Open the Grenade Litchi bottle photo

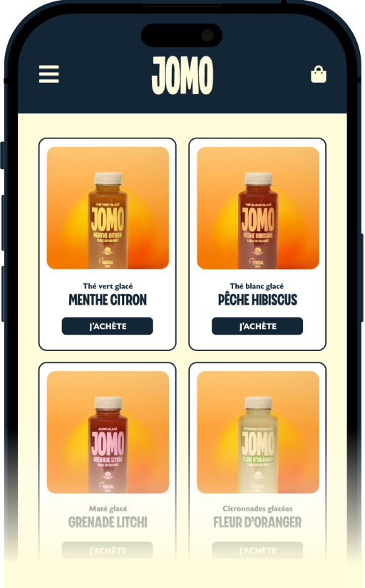108,432
